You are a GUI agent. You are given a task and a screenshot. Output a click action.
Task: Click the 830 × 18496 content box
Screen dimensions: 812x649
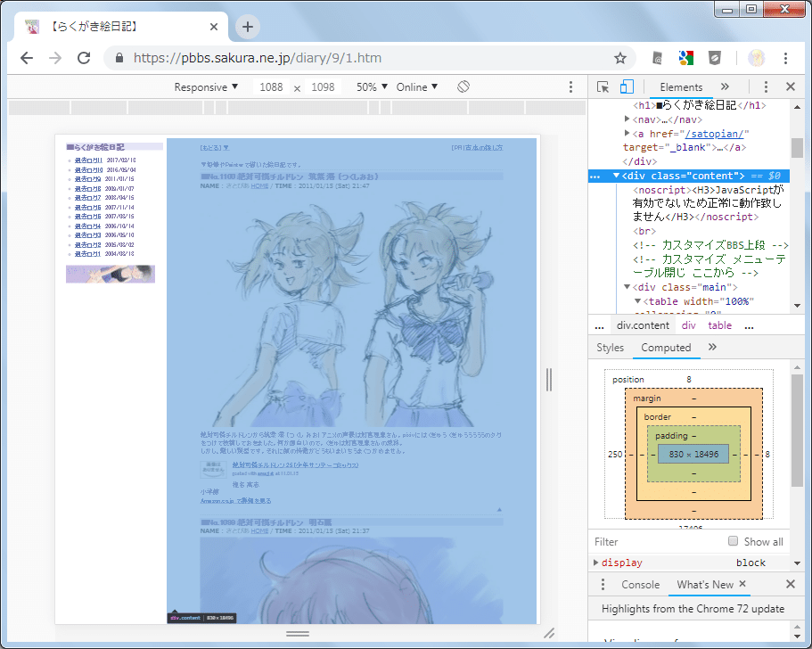click(693, 454)
